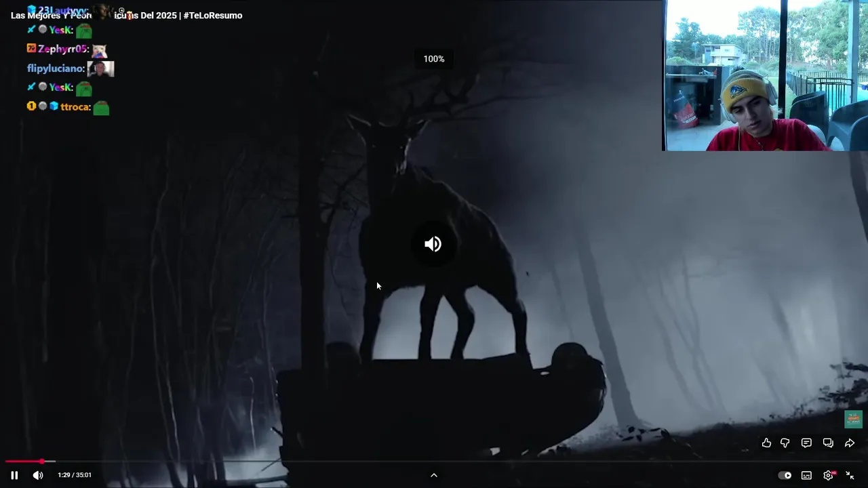Screen dimensions: 868x488
Task: Click the 1:29 / 35:01 time display
Action: pos(75,475)
